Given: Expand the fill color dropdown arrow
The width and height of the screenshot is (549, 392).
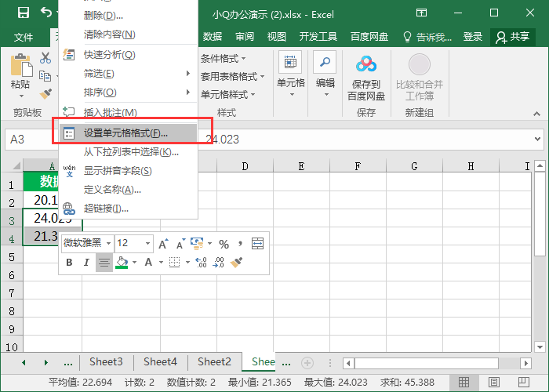Looking at the screenshot, I should point(134,263).
